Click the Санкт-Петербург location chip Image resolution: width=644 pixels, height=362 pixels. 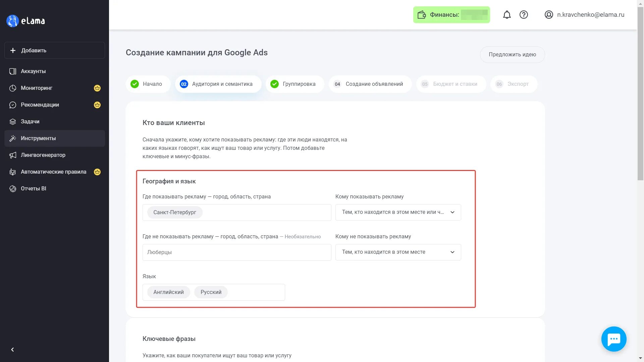tap(175, 213)
